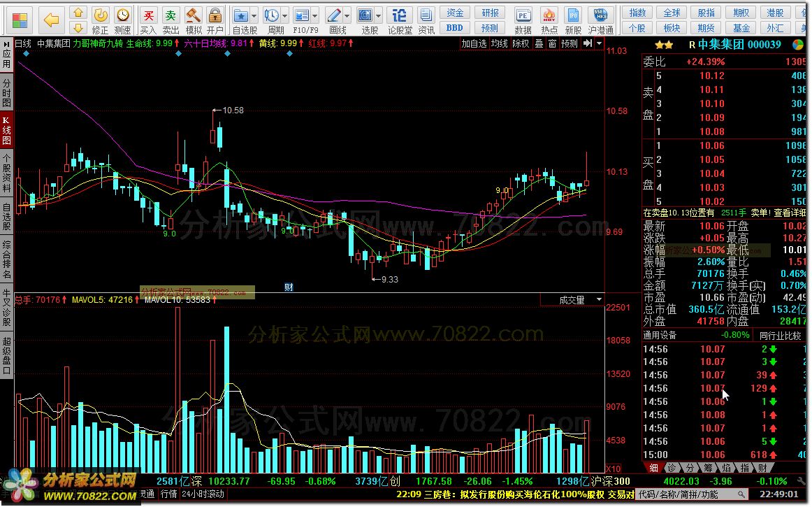The height and width of the screenshot is (507, 812).
Task: Click the 24小时滚动 news label
Action: 203,494
